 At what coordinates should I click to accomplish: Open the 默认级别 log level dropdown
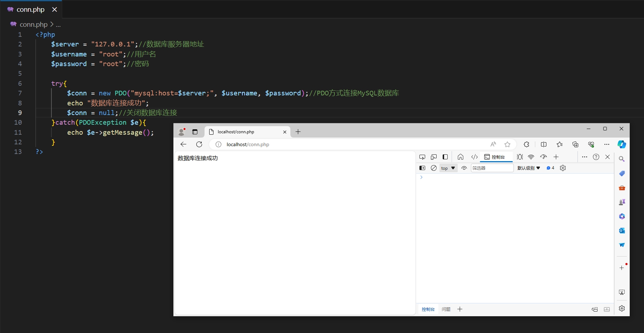tap(529, 168)
